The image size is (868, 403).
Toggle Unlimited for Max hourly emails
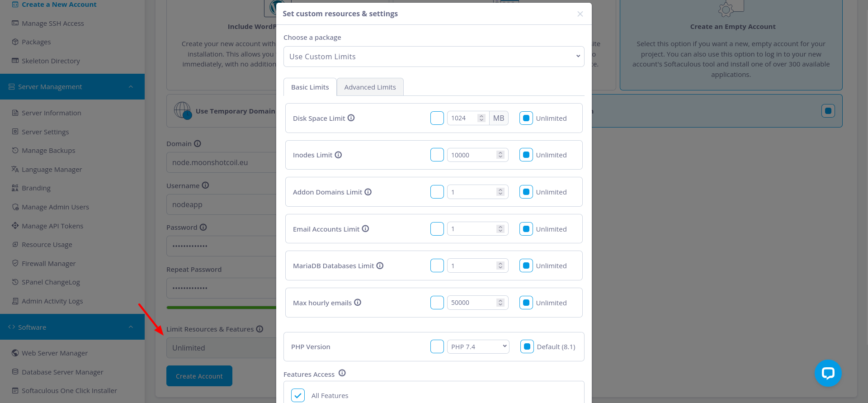(526, 303)
